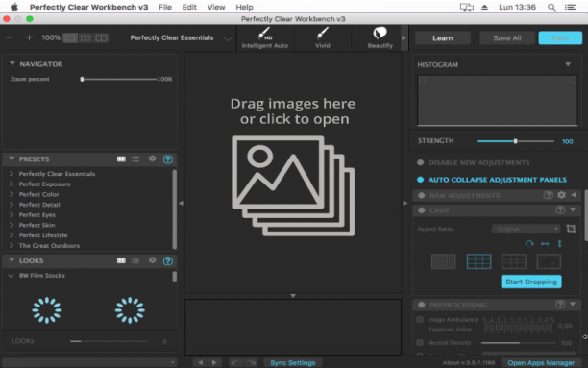Open the Perfectly Clear Workbench v3 app menu

(x=89, y=7)
